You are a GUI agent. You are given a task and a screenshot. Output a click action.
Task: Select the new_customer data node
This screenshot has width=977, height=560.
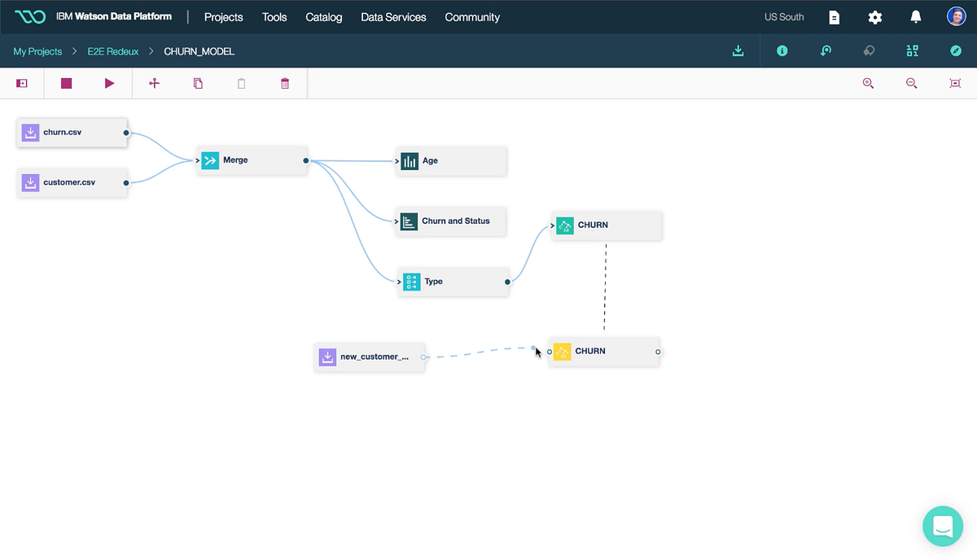[370, 357]
